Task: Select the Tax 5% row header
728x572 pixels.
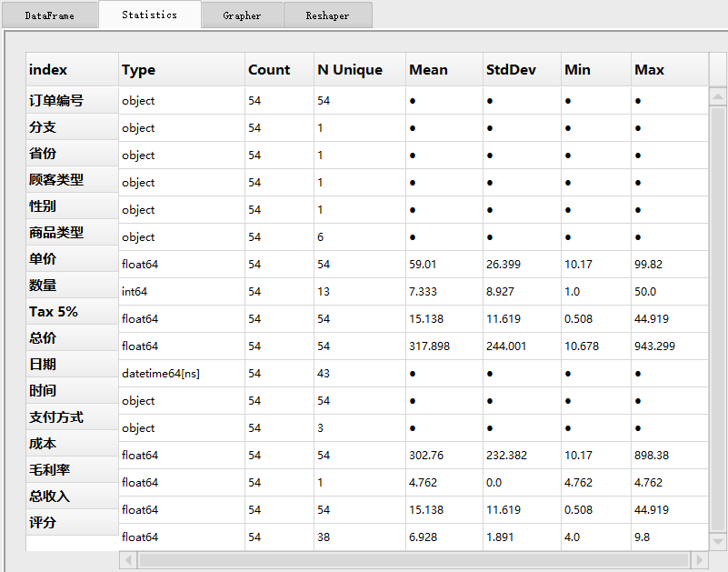Action: pos(72,311)
